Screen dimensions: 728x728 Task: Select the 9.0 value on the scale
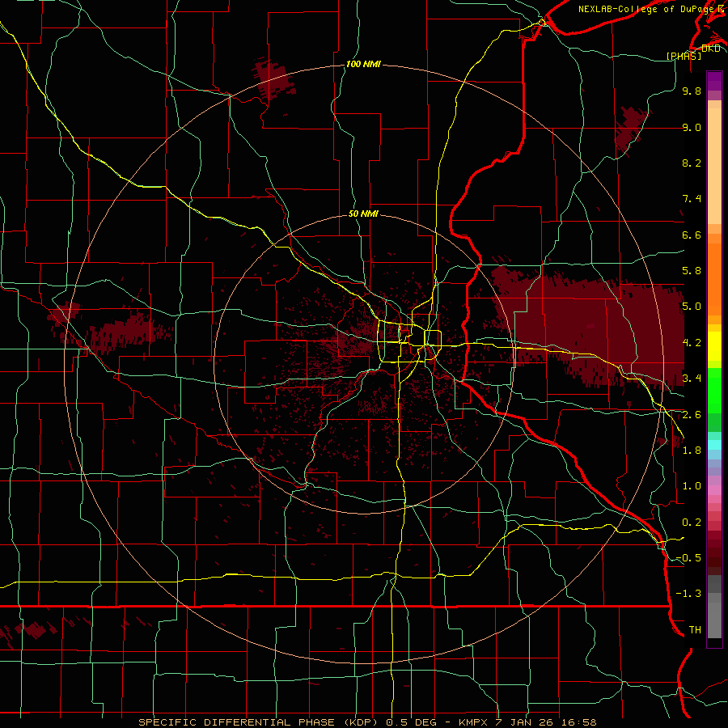(x=692, y=127)
